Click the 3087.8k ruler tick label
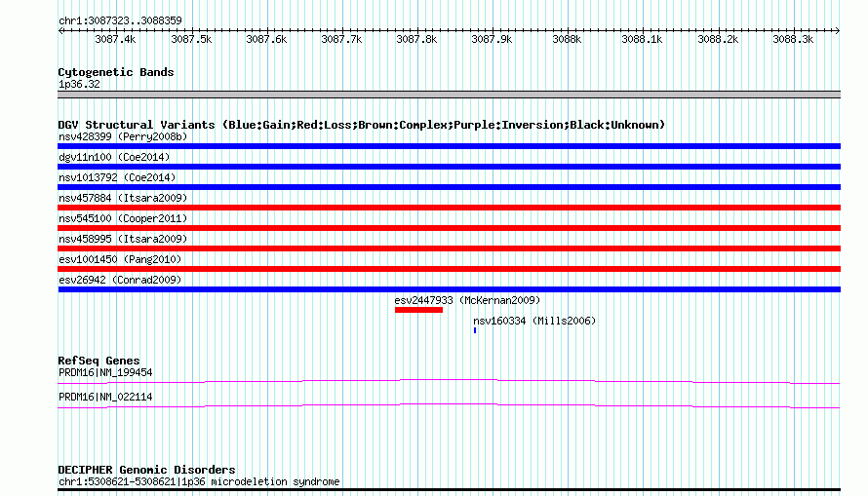This screenshot has height=496, width=868. coord(416,39)
